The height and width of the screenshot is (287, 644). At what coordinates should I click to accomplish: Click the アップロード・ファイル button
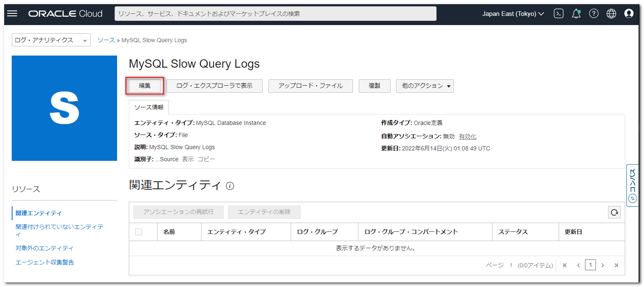[x=311, y=86]
